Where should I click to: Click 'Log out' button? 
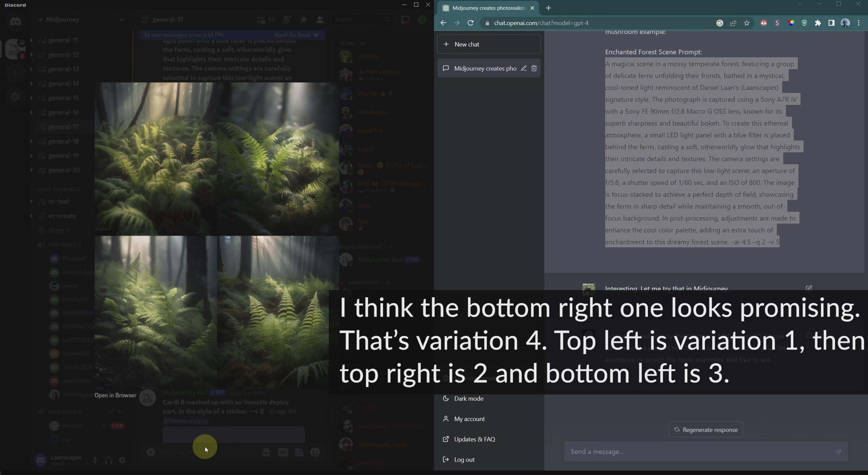click(465, 459)
